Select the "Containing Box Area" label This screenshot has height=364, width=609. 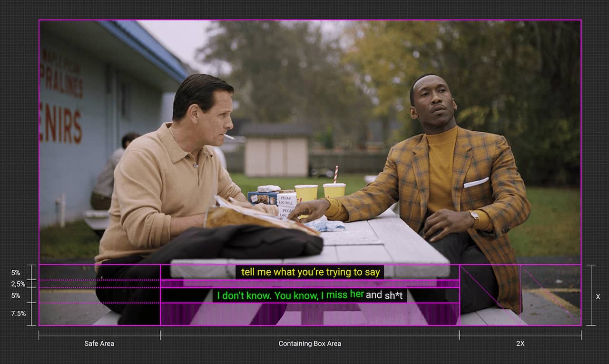click(x=310, y=344)
